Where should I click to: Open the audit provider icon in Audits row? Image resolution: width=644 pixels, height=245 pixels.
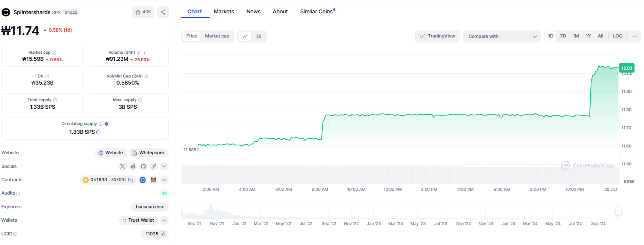[x=165, y=193]
